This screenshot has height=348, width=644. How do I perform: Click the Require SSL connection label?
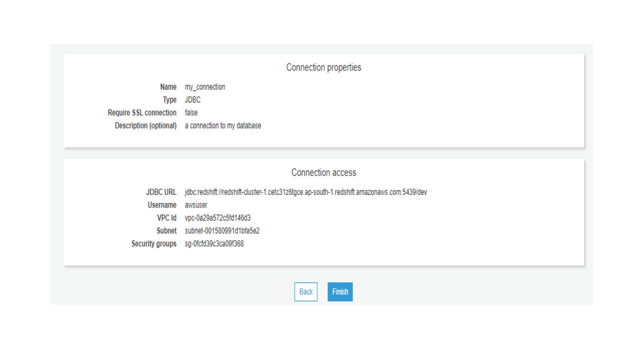coord(142,113)
